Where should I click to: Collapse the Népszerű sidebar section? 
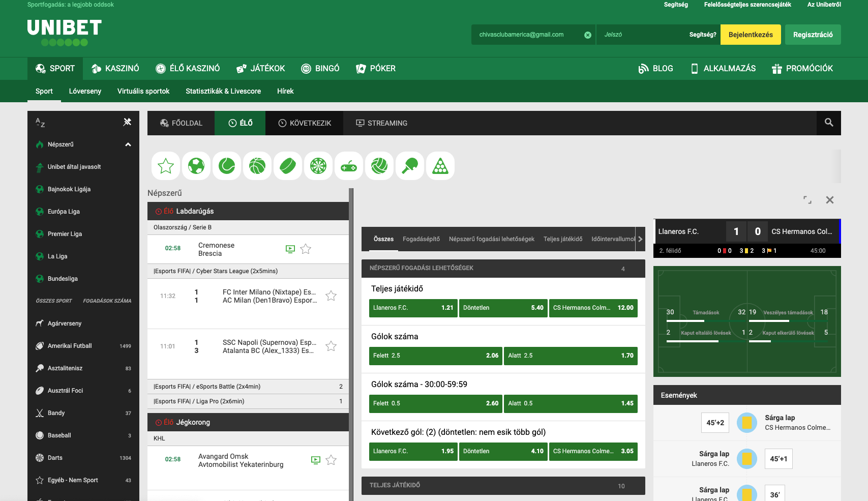127,144
